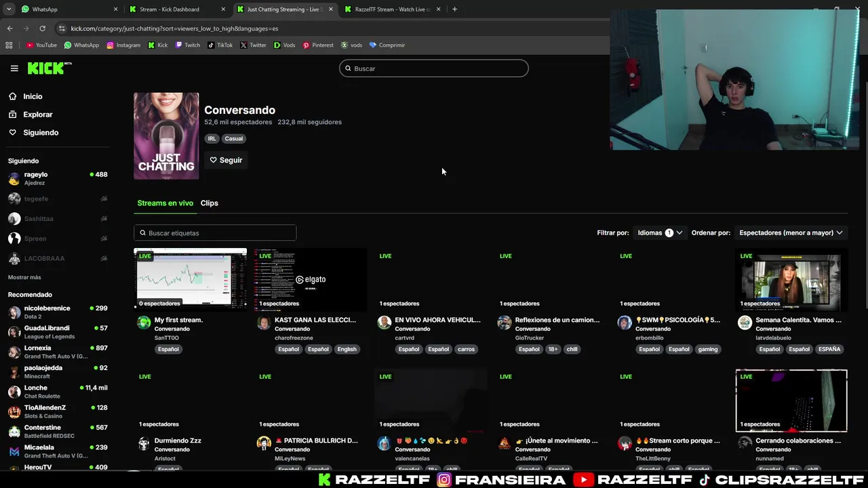Screen dimensions: 868x488
Task: Open the Pinterest bookmark
Action: tap(318, 45)
